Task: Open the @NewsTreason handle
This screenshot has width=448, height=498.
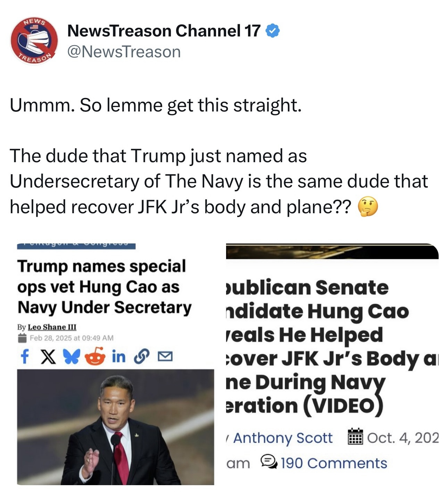Action: pyautogui.click(x=124, y=52)
